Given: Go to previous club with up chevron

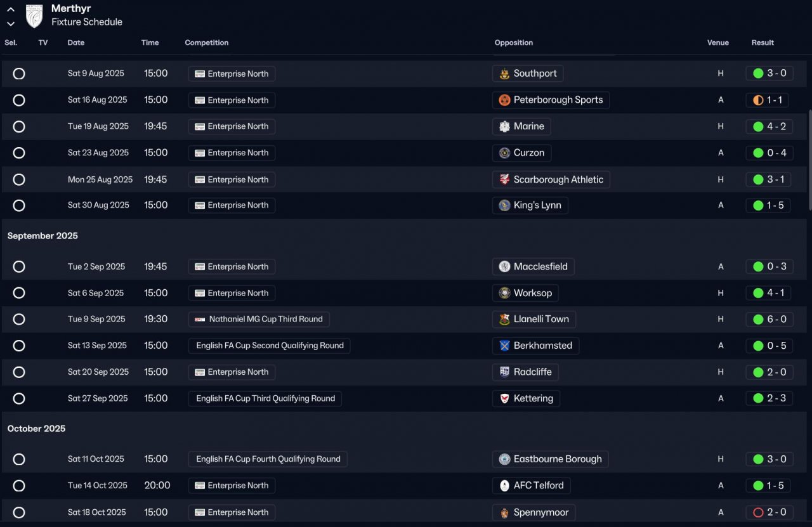Looking at the screenshot, I should [x=11, y=10].
